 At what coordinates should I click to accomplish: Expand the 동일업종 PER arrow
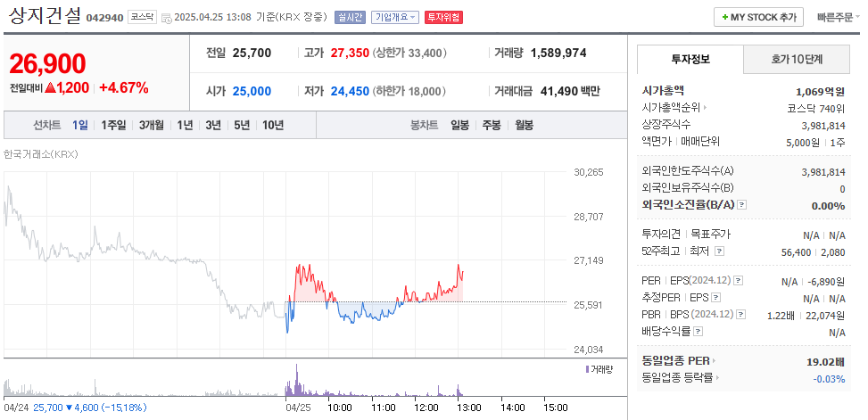click(714, 362)
